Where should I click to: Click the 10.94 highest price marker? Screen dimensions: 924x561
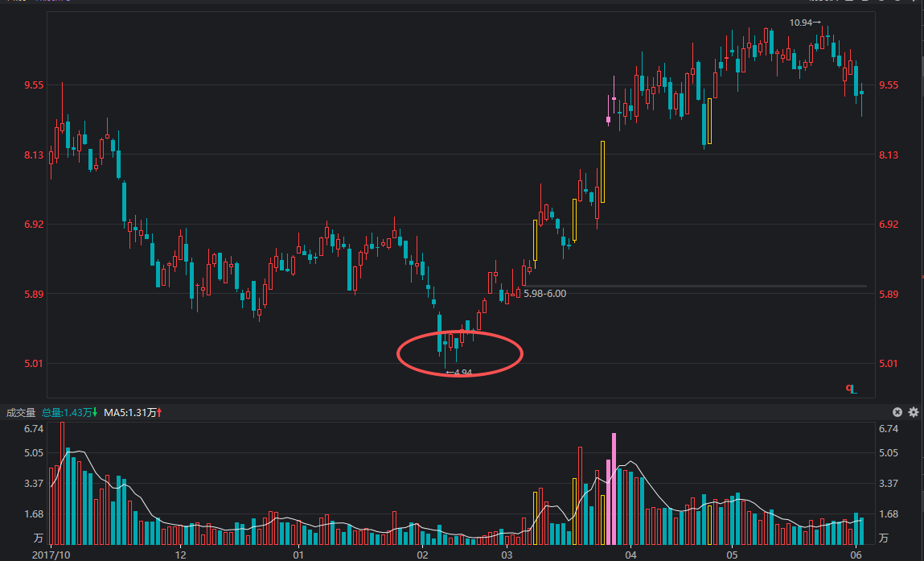point(804,23)
